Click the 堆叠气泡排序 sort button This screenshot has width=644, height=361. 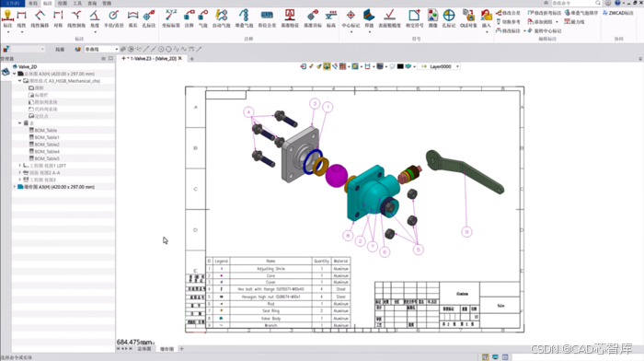(581, 13)
